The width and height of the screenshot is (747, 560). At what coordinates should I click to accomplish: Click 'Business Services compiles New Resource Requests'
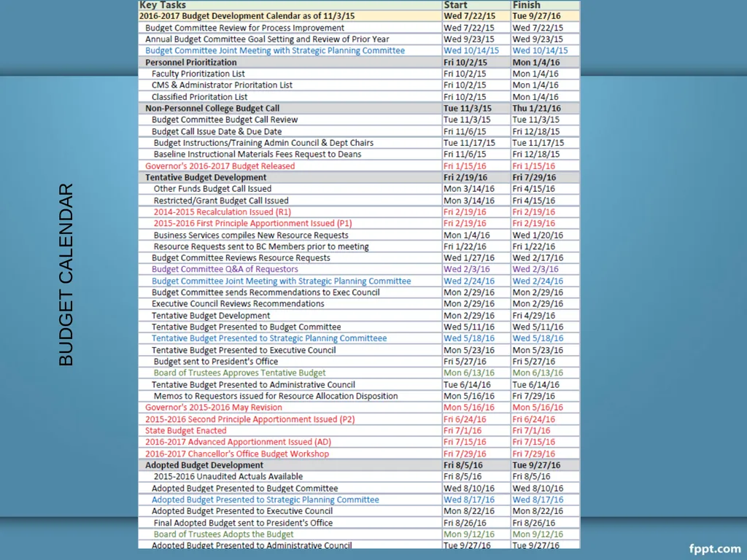(251, 236)
